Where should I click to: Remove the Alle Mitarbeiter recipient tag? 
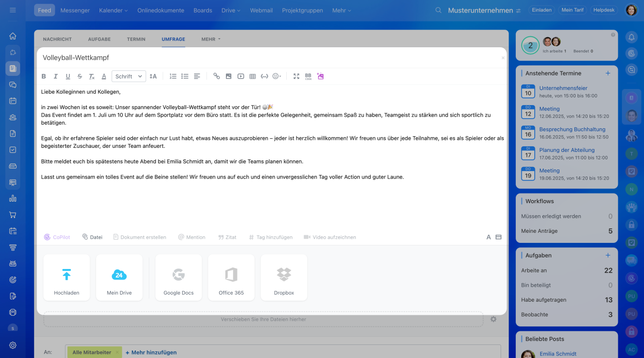pyautogui.click(x=117, y=352)
